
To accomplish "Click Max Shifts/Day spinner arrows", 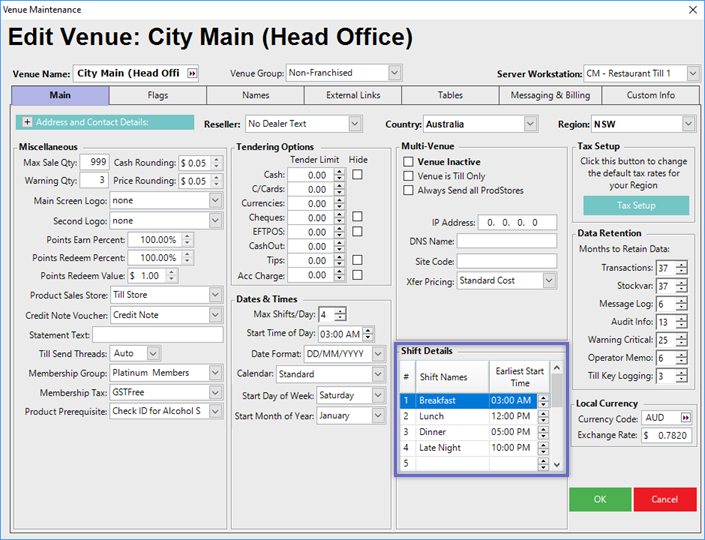I will [x=340, y=315].
